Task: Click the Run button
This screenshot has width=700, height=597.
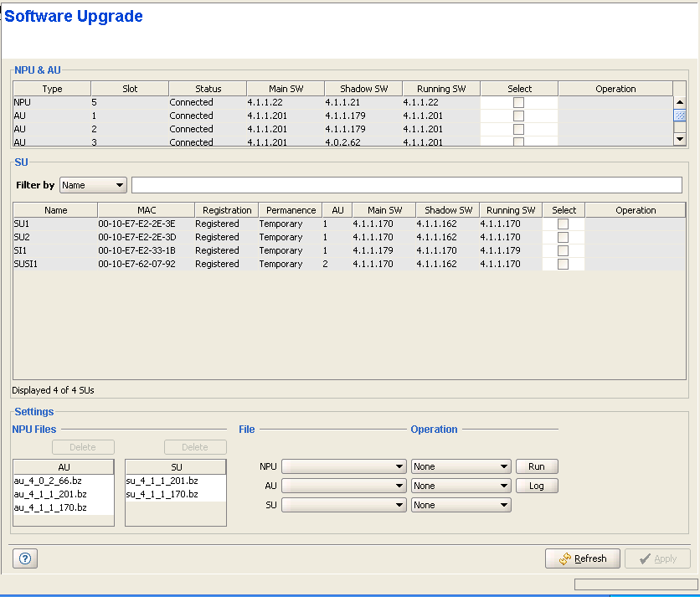Action: click(537, 466)
